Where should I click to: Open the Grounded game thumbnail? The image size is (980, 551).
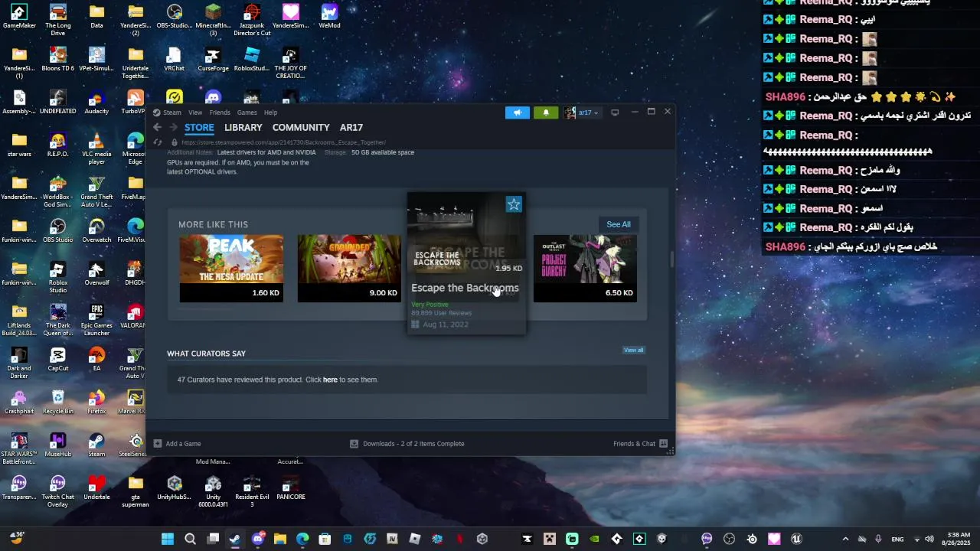pyautogui.click(x=349, y=268)
